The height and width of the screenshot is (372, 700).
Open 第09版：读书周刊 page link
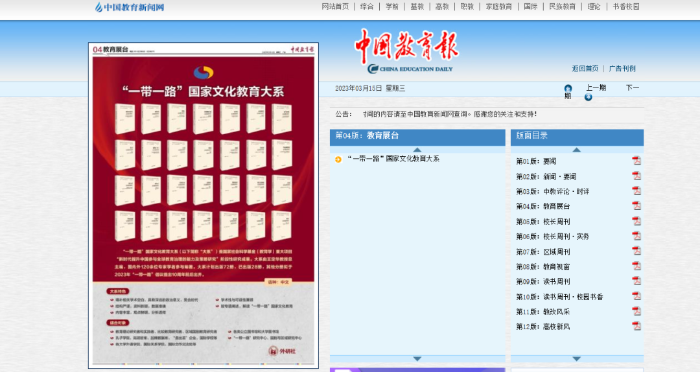543,281
